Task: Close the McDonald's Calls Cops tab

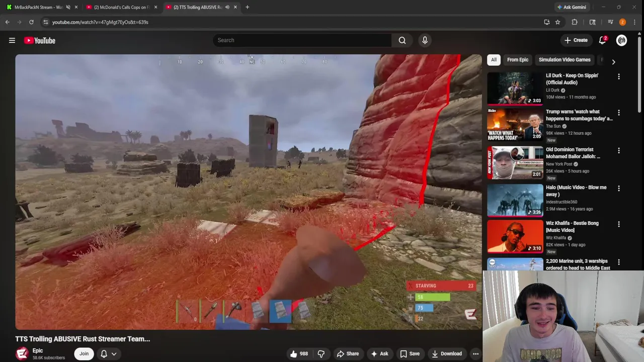Action: (x=155, y=7)
